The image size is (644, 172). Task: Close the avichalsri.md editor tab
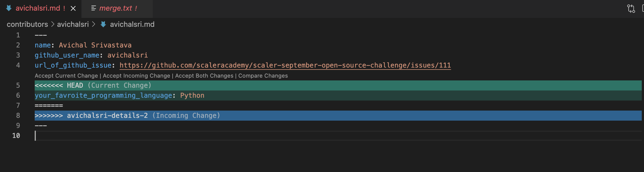pos(73,8)
